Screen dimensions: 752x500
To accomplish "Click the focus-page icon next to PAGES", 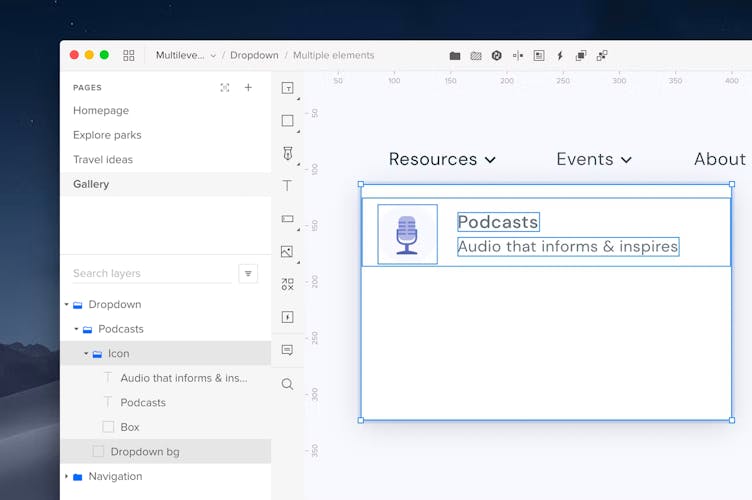I will click(x=224, y=88).
